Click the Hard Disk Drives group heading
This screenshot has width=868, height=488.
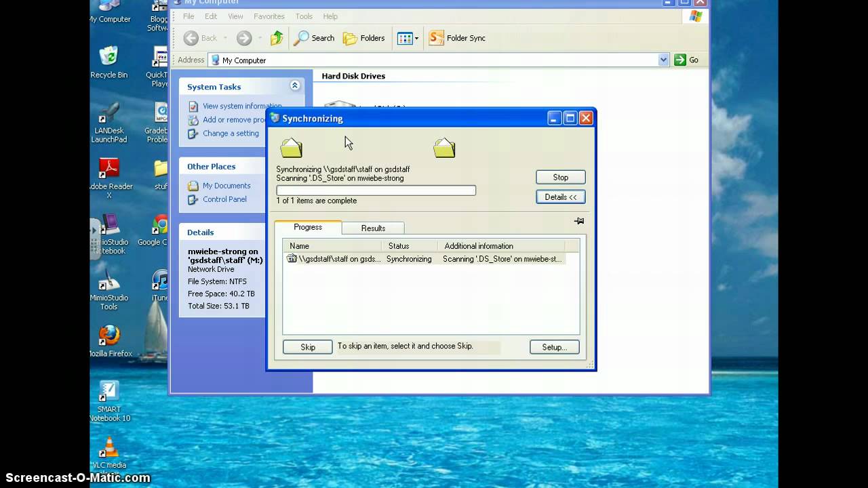[x=353, y=76]
